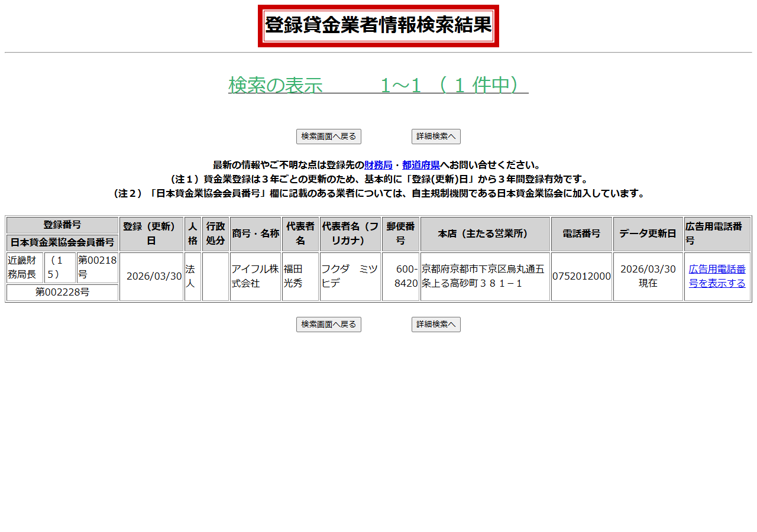Select the 法人 cell

[193, 277]
